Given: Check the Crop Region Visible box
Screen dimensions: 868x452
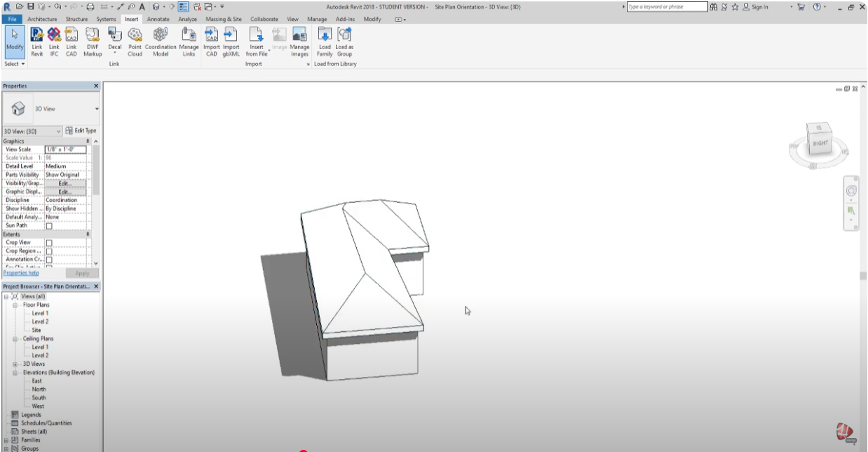Looking at the screenshot, I should click(49, 251).
